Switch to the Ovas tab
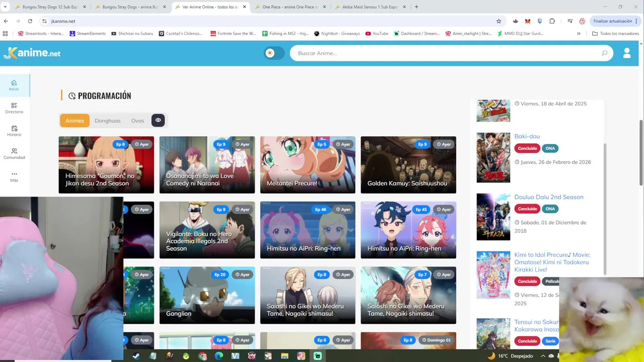 click(x=137, y=120)
